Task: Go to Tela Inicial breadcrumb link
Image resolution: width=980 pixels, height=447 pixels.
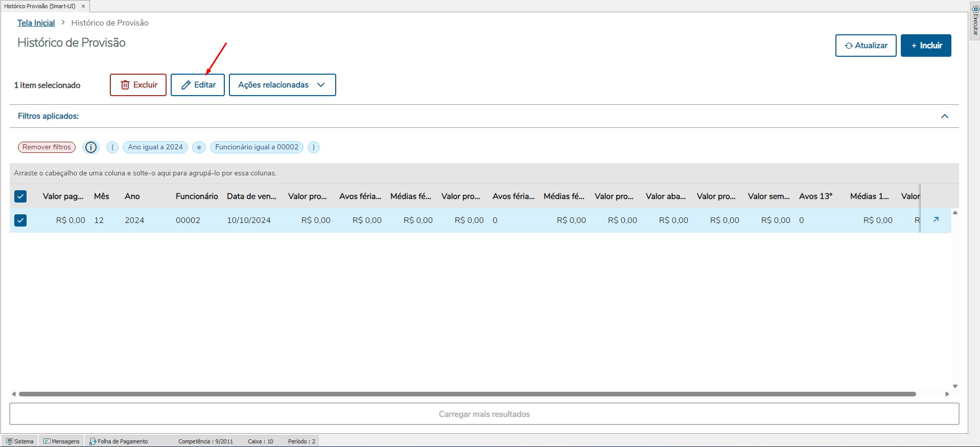Action: pos(36,23)
